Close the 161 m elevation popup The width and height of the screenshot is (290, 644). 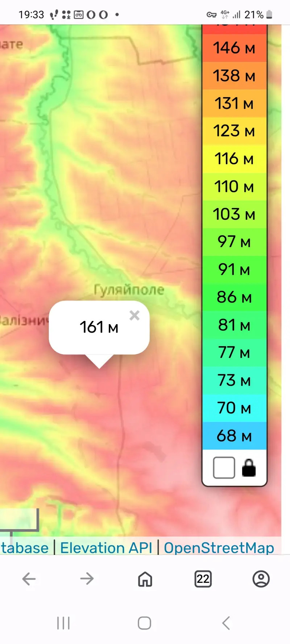coord(134,315)
